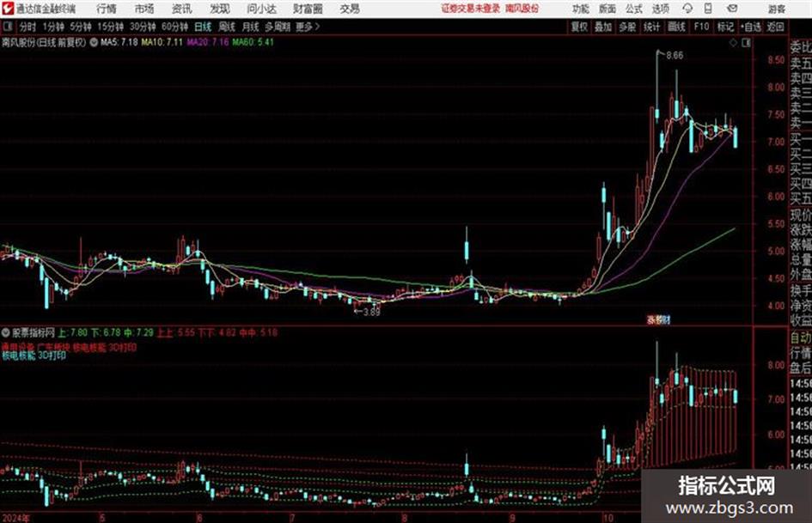Open the F10 company info button
The image size is (812, 523).
pos(702,27)
